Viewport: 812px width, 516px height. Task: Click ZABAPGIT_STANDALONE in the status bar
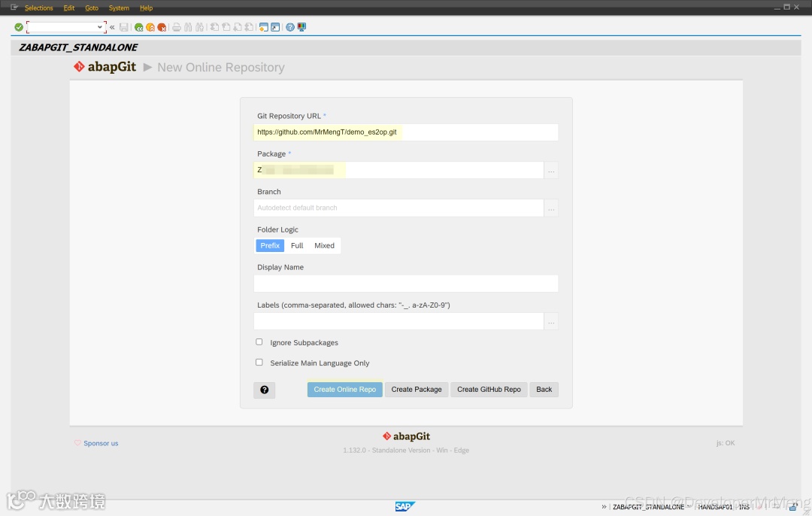coord(648,507)
